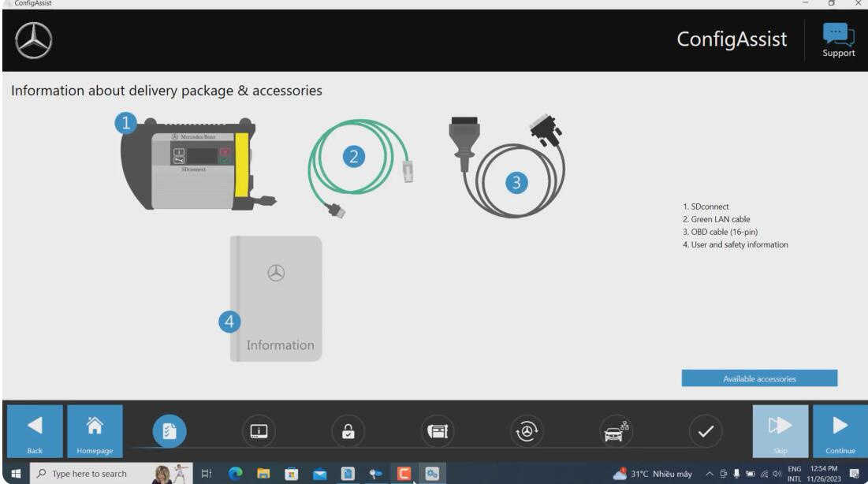The image size is (868, 484).
Task: Select the delivery checklist step icon
Action: [170, 431]
